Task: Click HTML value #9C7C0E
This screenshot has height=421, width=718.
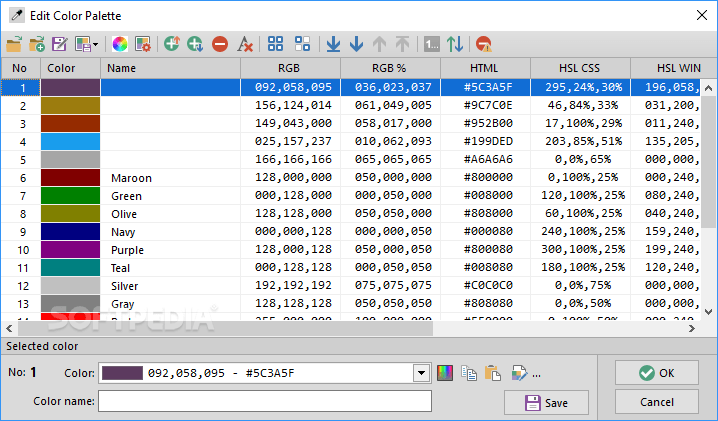Action: (x=488, y=105)
